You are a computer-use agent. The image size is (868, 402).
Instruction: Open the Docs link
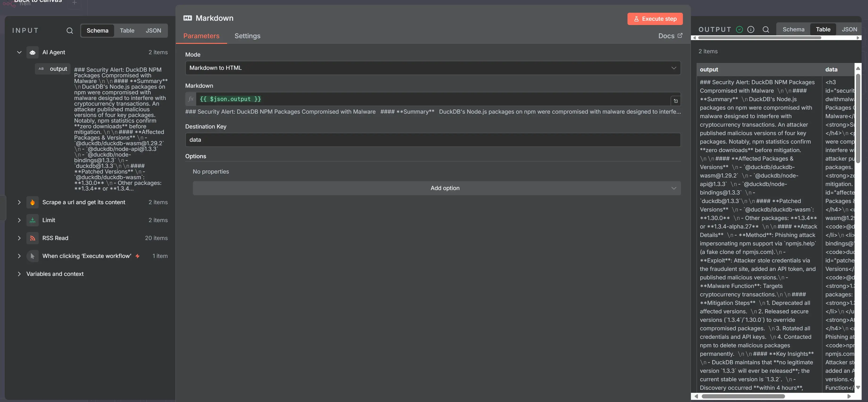tap(670, 36)
